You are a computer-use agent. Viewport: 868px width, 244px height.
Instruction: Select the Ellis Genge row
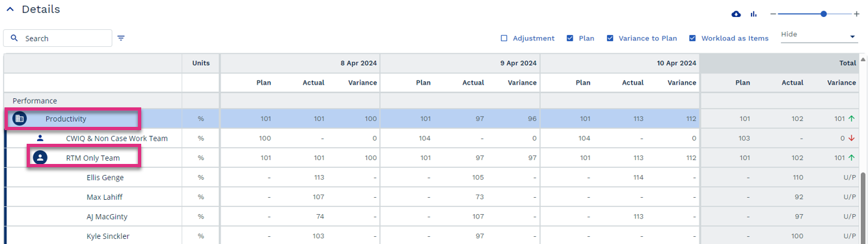(x=433, y=178)
